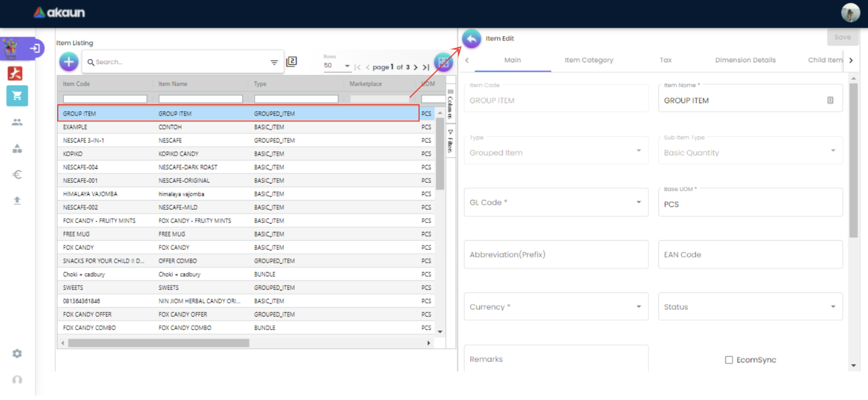Go to the next page of item listing
This screenshot has width=868, height=400.
point(416,67)
